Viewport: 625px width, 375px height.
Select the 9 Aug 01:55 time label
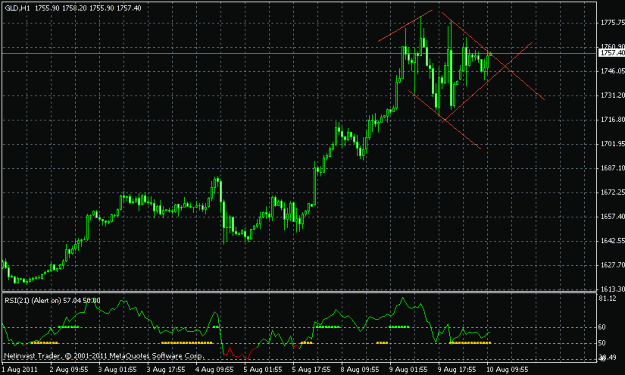click(409, 369)
